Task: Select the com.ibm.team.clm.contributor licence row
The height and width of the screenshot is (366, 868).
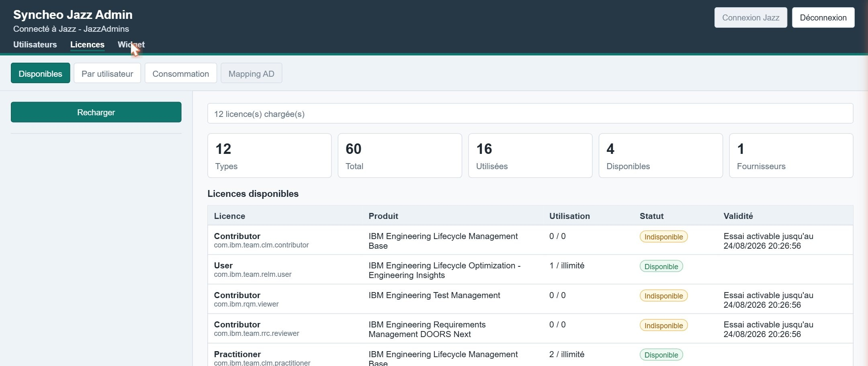Action: (530, 240)
